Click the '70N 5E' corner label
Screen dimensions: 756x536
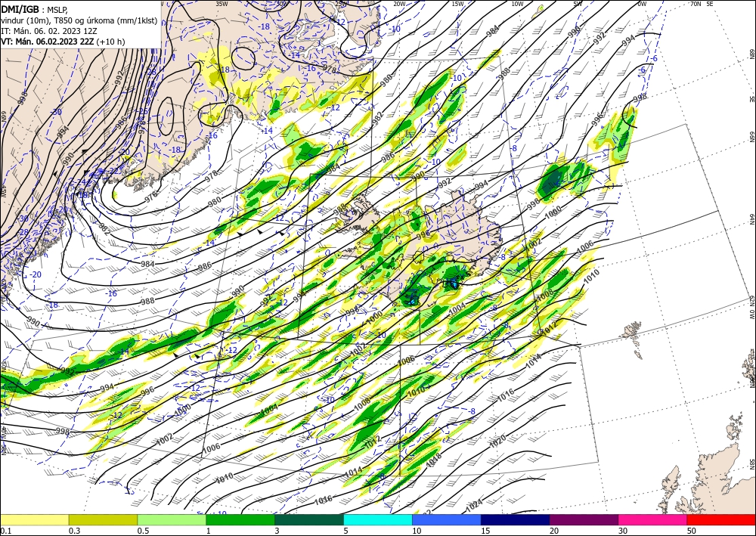702,3
